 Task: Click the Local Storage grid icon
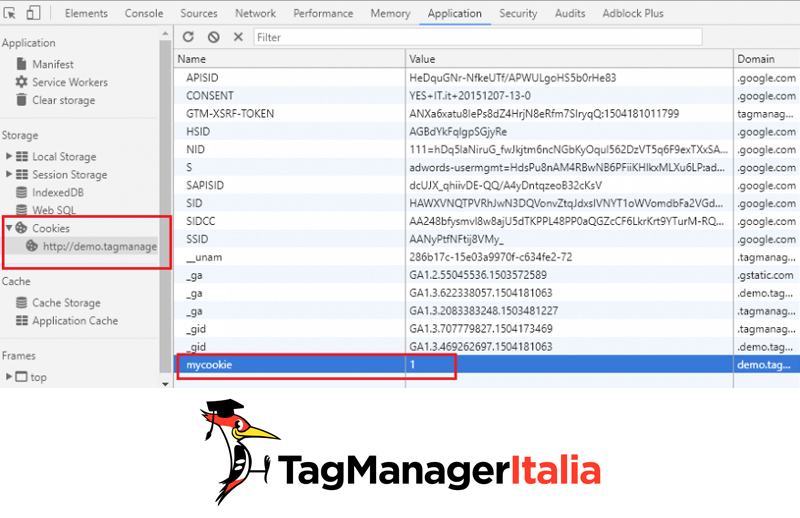(x=22, y=156)
